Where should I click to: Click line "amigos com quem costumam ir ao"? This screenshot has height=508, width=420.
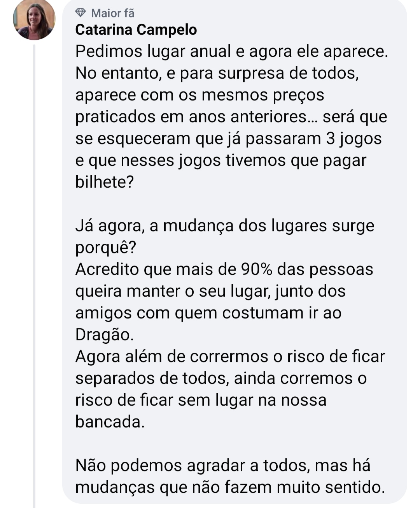[x=208, y=313]
